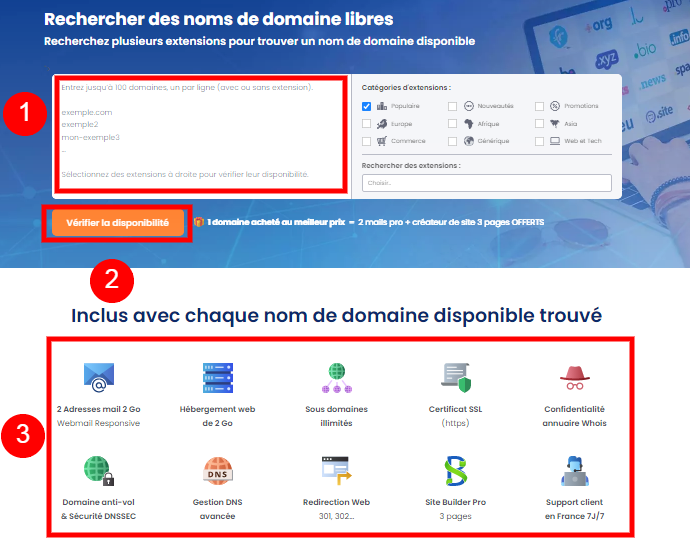Click the Domaine anti-vol & Sécurité DNSSEC label
This screenshot has height=542, width=690.
click(x=99, y=509)
